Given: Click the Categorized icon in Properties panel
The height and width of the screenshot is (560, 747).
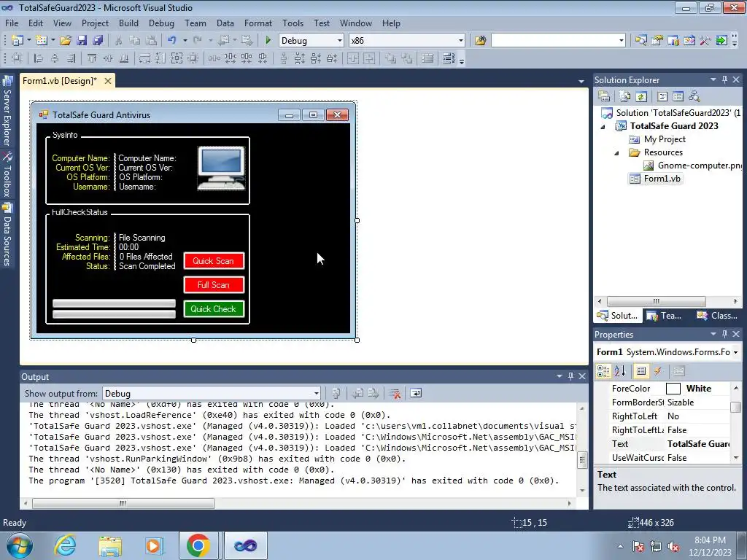Looking at the screenshot, I should [603, 371].
